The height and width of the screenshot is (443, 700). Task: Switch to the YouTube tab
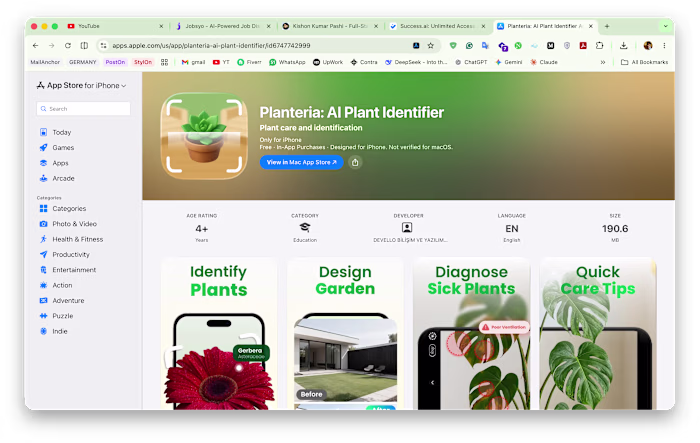115,26
